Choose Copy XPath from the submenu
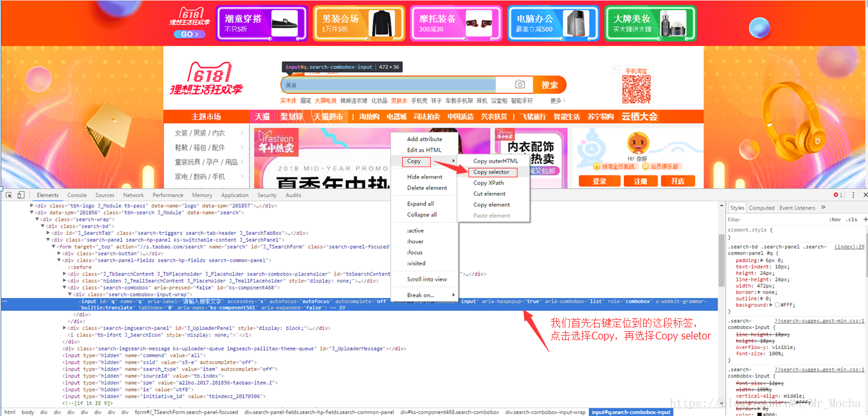Viewport: 868px width, 416px height. pyautogui.click(x=493, y=183)
